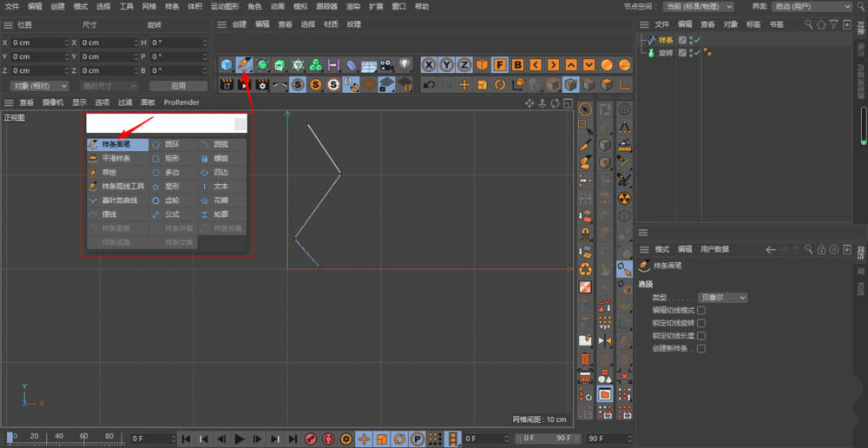Open the 节点空间 dropdown

click(698, 7)
